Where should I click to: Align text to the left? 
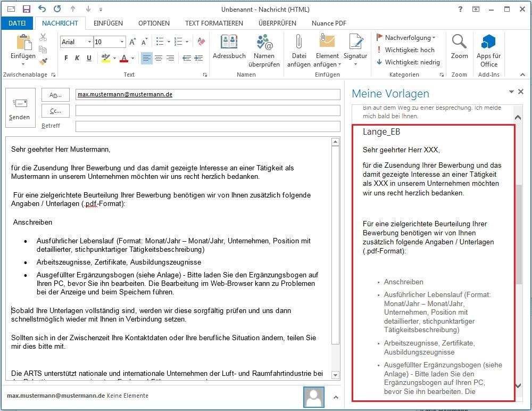point(147,58)
